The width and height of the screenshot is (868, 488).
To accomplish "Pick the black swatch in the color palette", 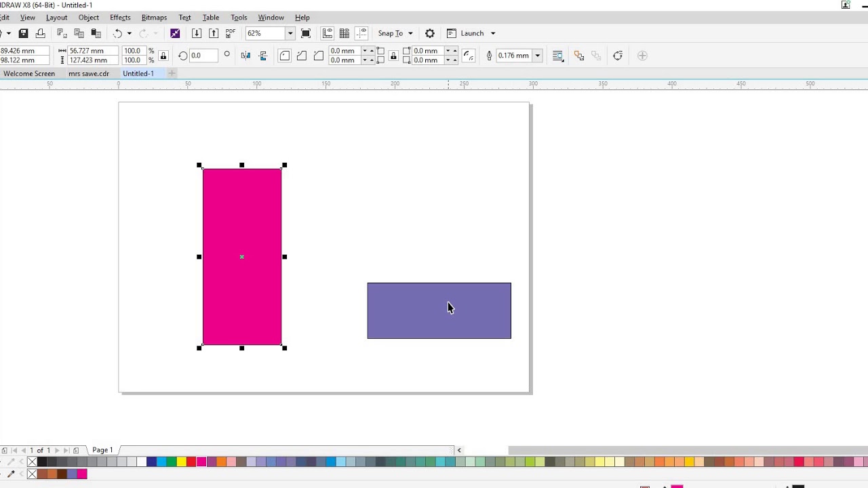I will tap(42, 462).
